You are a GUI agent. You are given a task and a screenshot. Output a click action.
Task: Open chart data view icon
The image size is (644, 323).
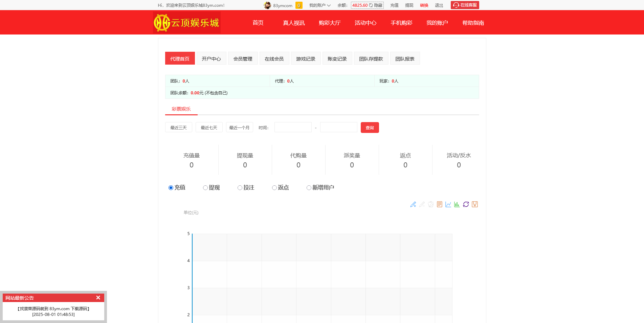tap(439, 204)
